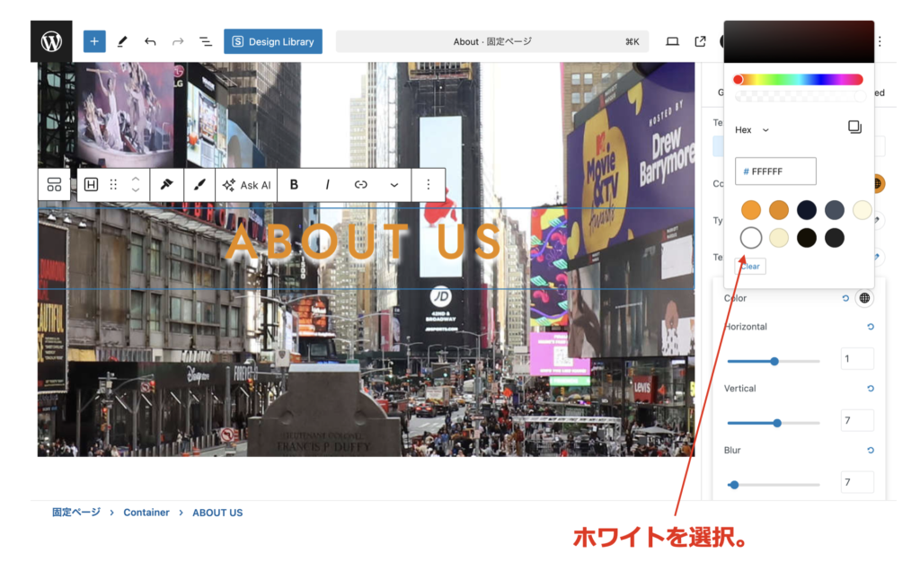920x588 pixels.
Task: Toggle italic formatting in block toolbar
Action: click(x=327, y=185)
